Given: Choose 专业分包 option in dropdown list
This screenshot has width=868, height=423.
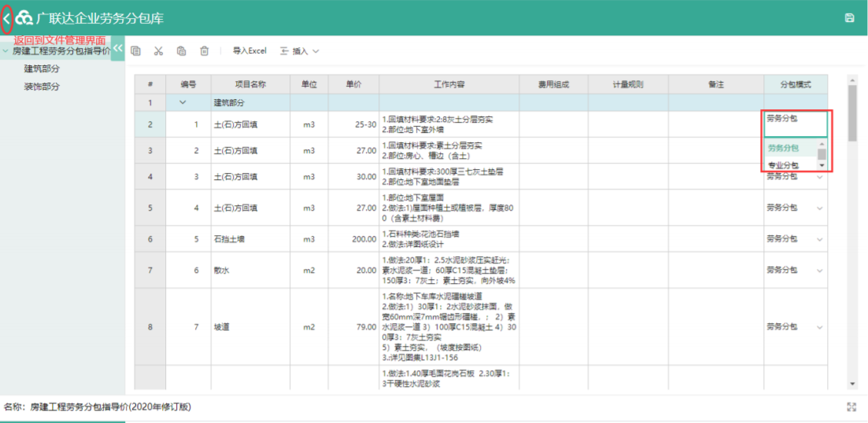Looking at the screenshot, I should click(x=790, y=165).
